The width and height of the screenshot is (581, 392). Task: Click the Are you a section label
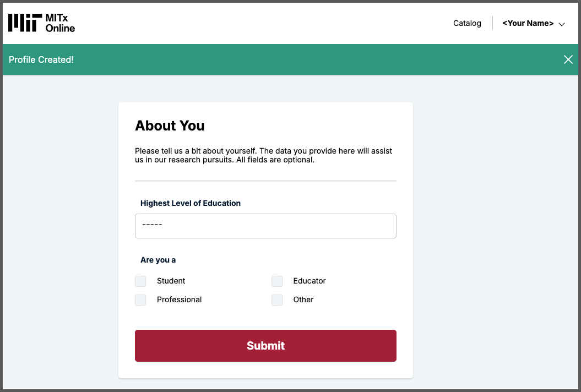coord(158,259)
